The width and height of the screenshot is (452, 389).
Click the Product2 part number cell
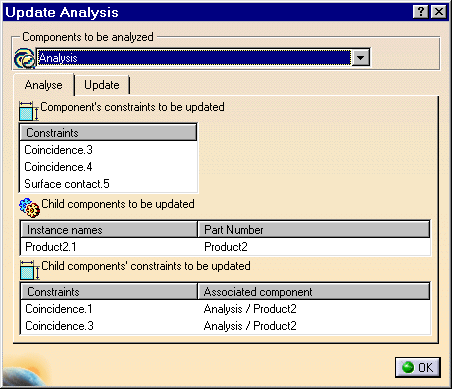coord(226,247)
